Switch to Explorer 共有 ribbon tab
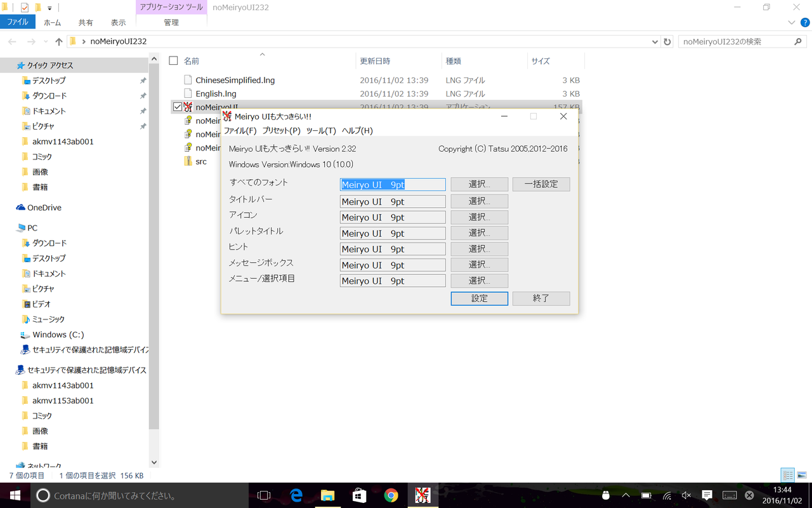Viewport: 812px width, 508px height. tap(86, 22)
